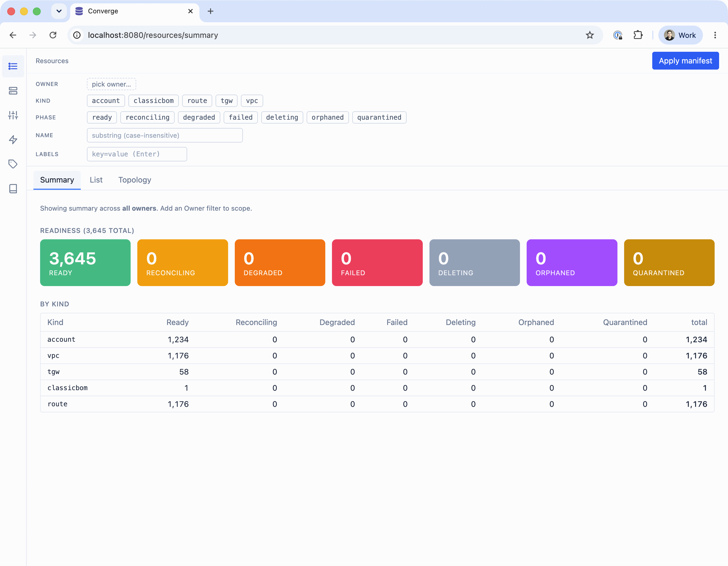The height and width of the screenshot is (566, 728).
Task: View site information icon in address bar
Action: point(77,35)
